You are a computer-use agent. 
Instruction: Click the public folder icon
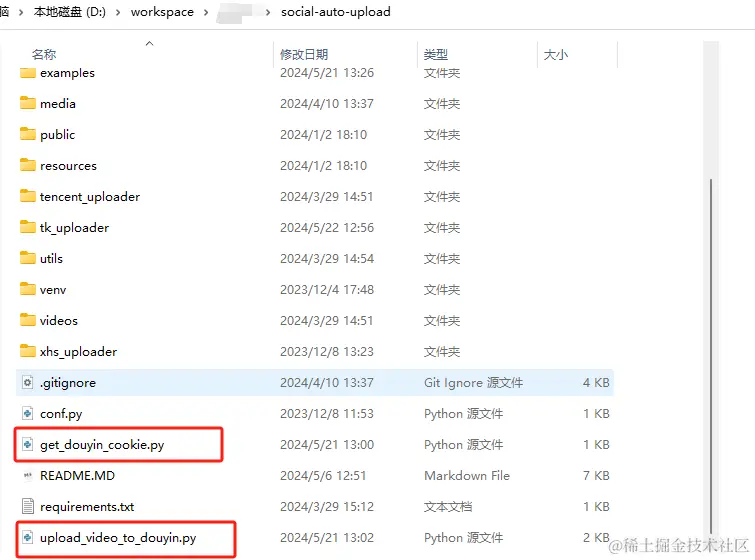[27, 134]
